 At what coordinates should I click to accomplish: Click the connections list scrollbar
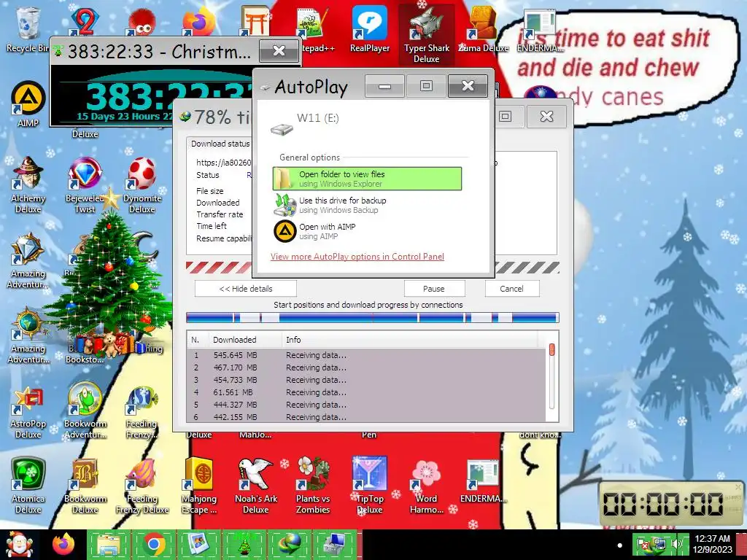coord(551,376)
